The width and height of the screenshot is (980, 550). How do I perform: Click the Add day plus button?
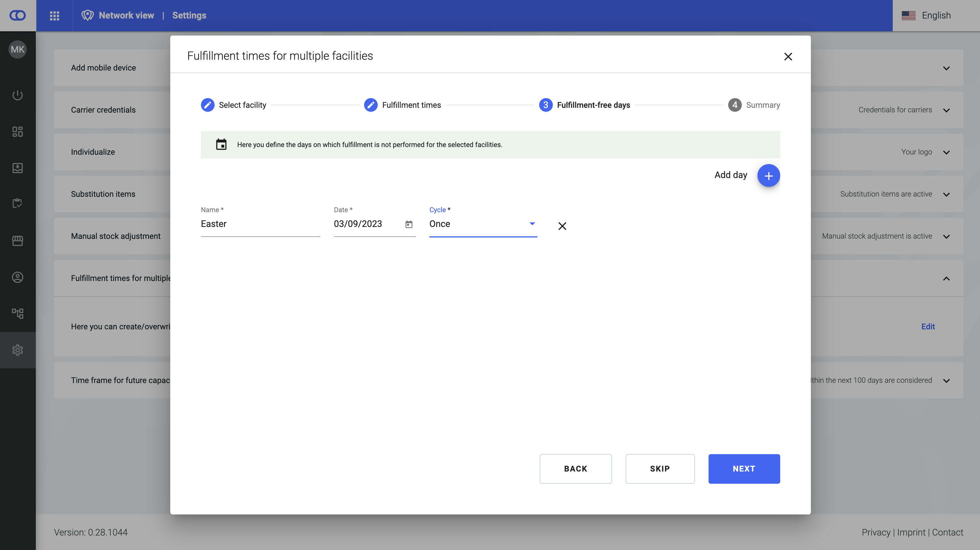point(768,175)
